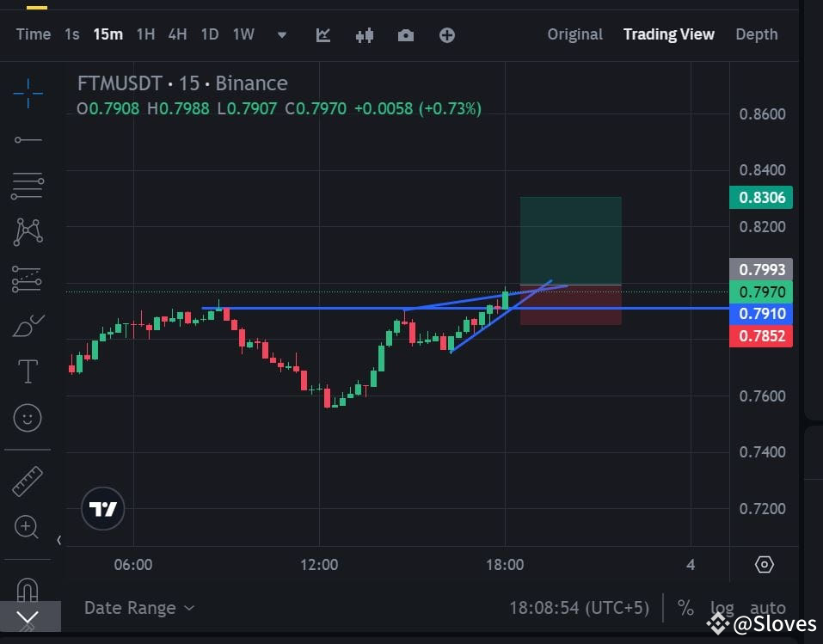Select the trend line drawing tool
The width and height of the screenshot is (823, 644).
click(28, 139)
